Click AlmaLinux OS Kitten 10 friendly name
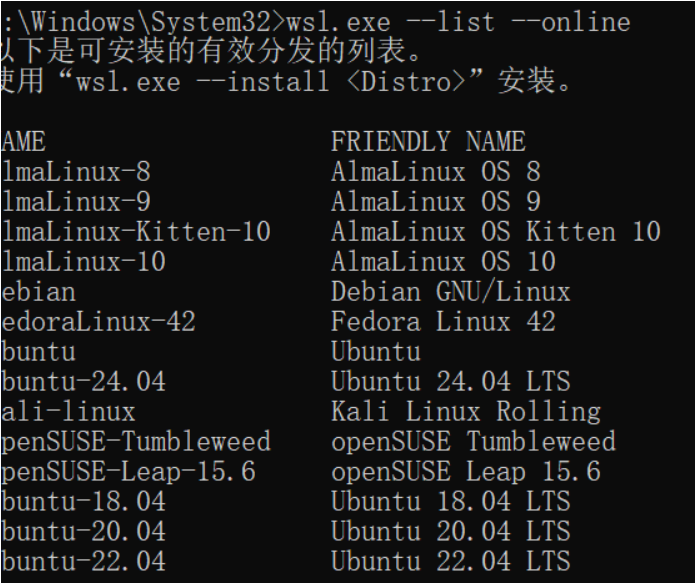The width and height of the screenshot is (695, 584). tap(495, 232)
